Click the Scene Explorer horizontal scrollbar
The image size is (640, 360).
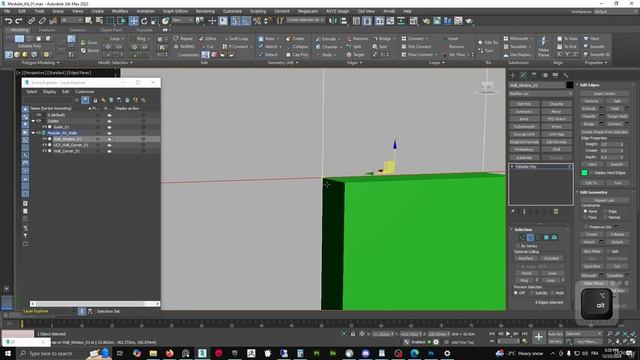[95, 304]
